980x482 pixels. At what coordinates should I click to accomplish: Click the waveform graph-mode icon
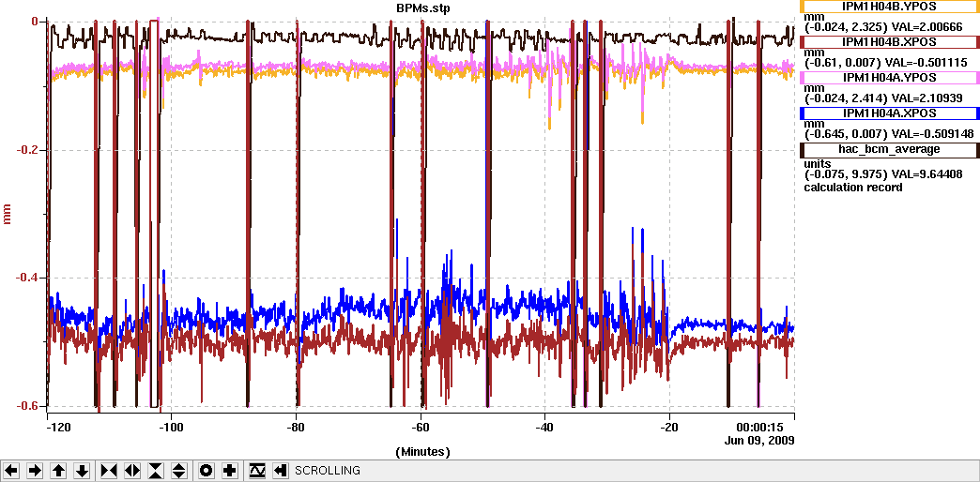[x=257, y=471]
